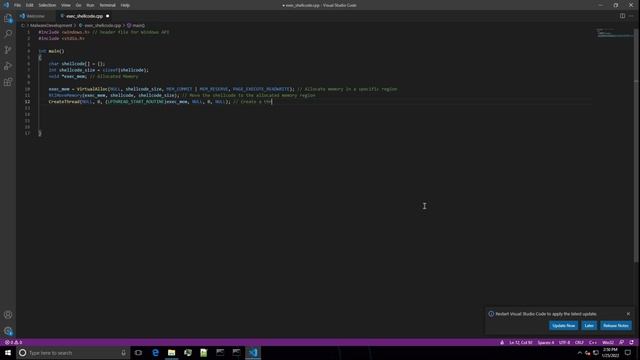
Task: Open the Explorer view in activity bar
Action: click(8, 18)
